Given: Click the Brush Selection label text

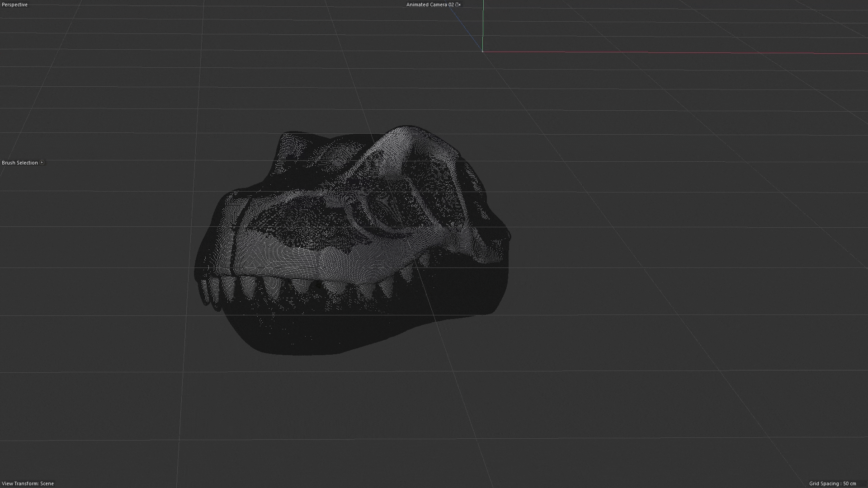Looking at the screenshot, I should [x=20, y=163].
